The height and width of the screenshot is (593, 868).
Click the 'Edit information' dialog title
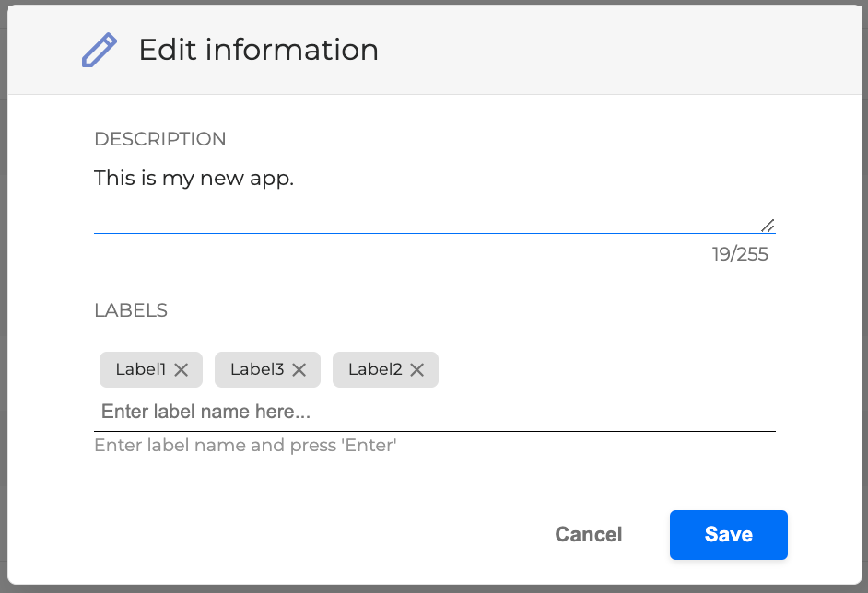click(x=258, y=50)
